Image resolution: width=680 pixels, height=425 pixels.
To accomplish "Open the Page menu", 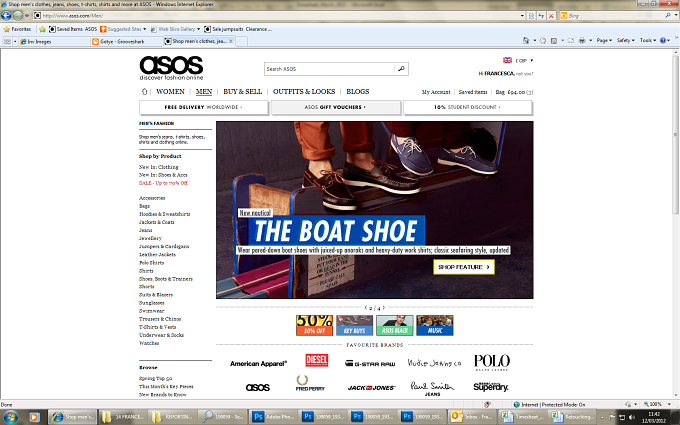I will click(x=604, y=40).
